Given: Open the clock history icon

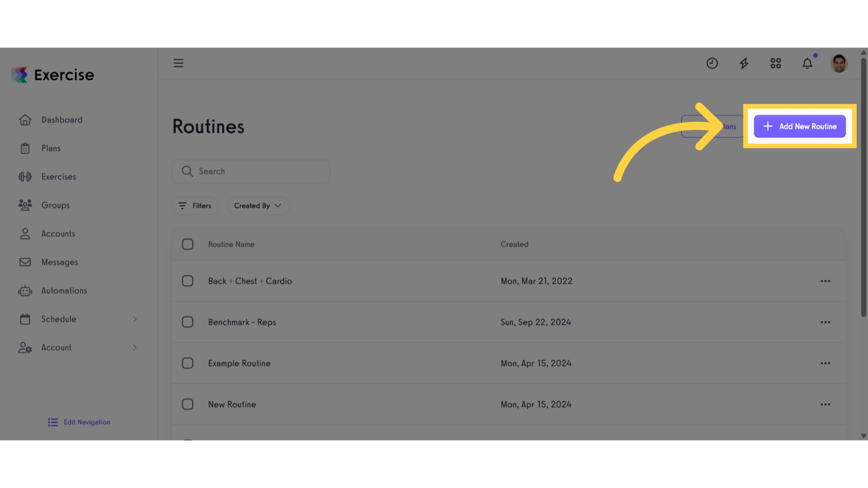Looking at the screenshot, I should point(712,63).
